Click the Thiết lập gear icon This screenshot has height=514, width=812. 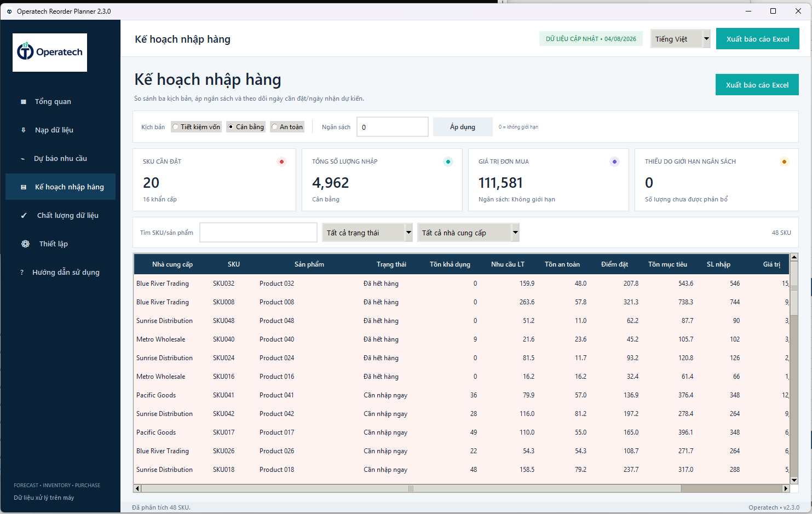click(x=25, y=244)
